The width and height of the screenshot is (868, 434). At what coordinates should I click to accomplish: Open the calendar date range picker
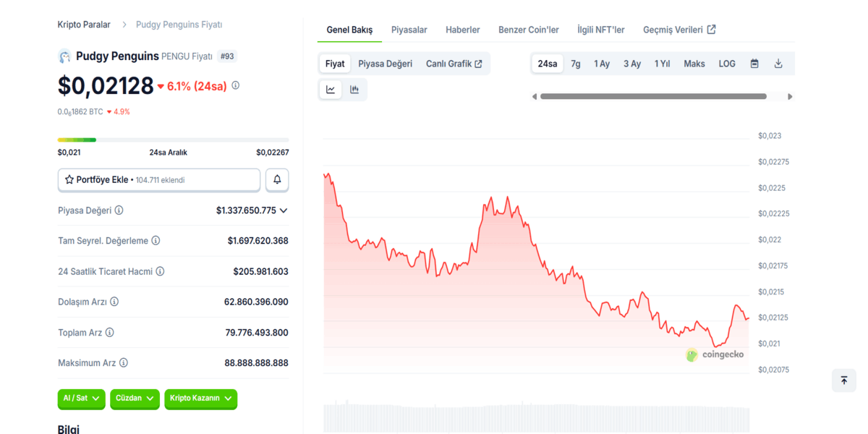click(754, 64)
